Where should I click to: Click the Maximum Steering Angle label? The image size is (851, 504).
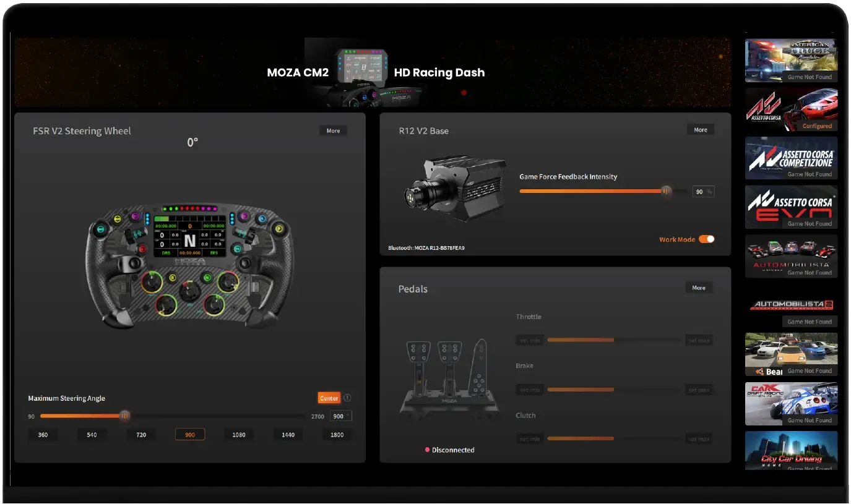[67, 398]
